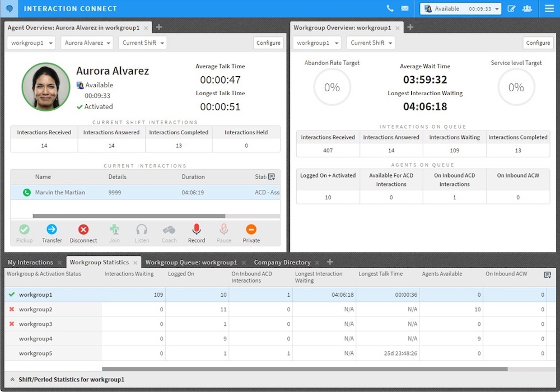
Task: Open the Aurora Alvarez agent dropdown
Action: 87,43
